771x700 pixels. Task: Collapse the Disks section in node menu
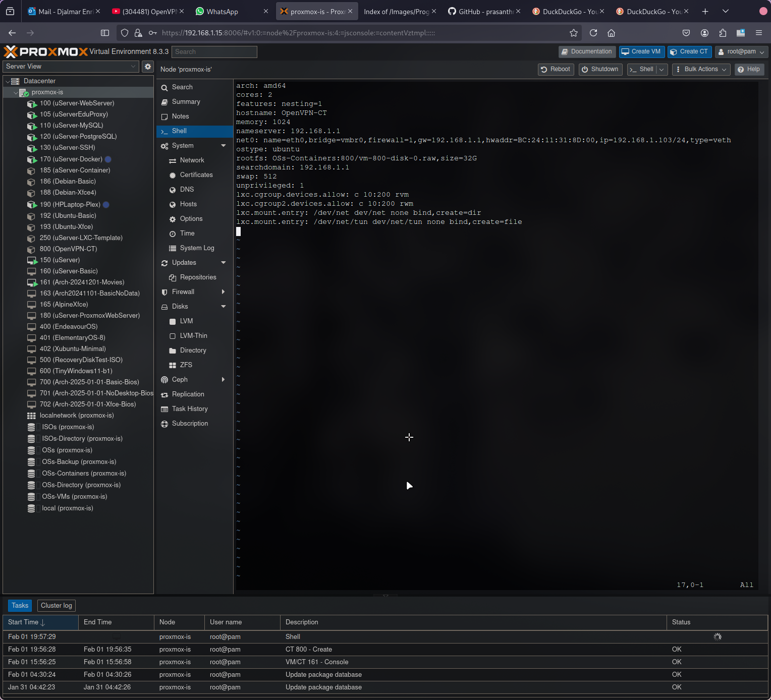click(224, 307)
